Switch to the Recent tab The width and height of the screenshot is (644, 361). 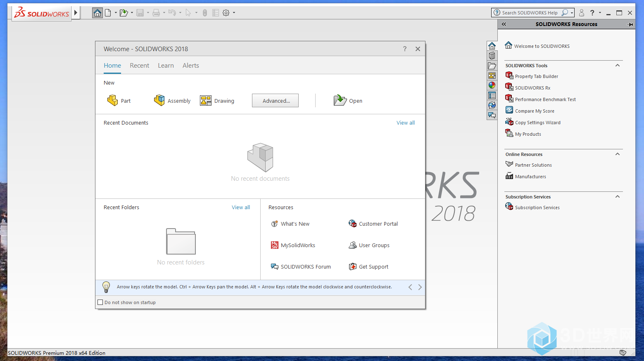139,65
